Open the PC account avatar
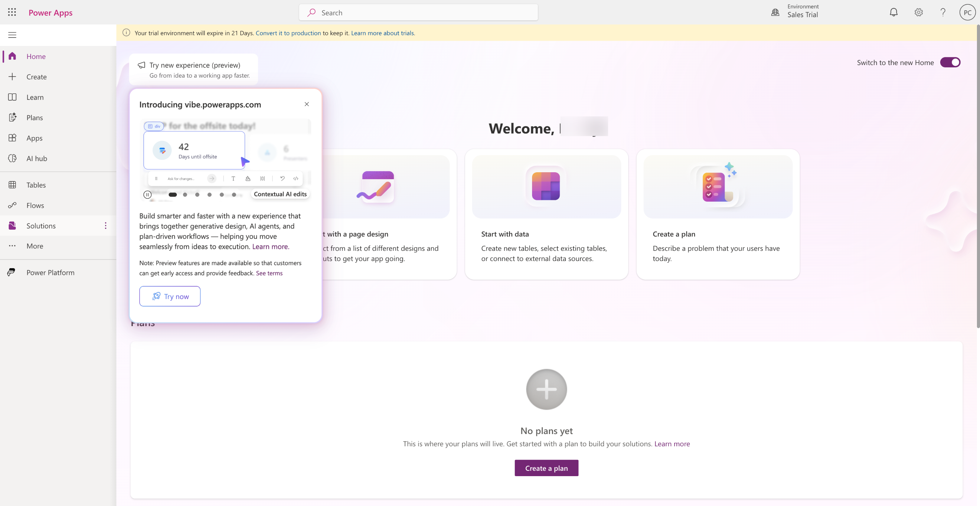 coord(967,12)
